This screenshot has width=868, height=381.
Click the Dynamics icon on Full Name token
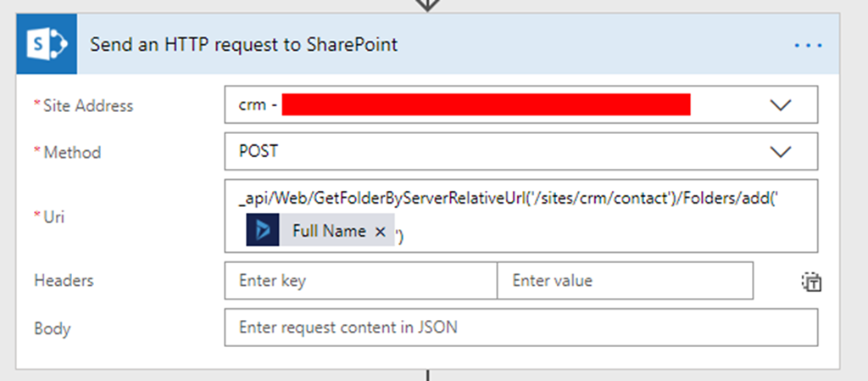point(263,231)
